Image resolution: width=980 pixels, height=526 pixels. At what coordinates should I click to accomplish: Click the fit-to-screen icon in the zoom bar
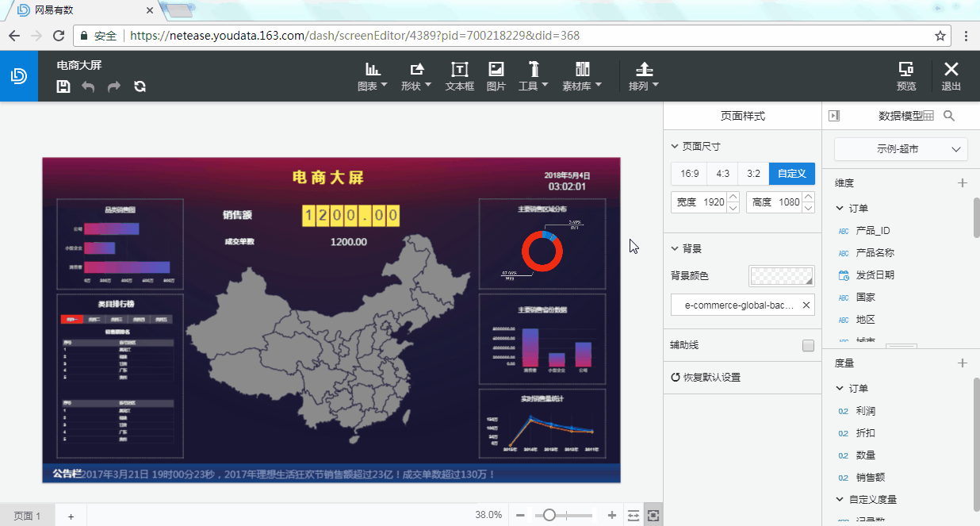coord(653,516)
